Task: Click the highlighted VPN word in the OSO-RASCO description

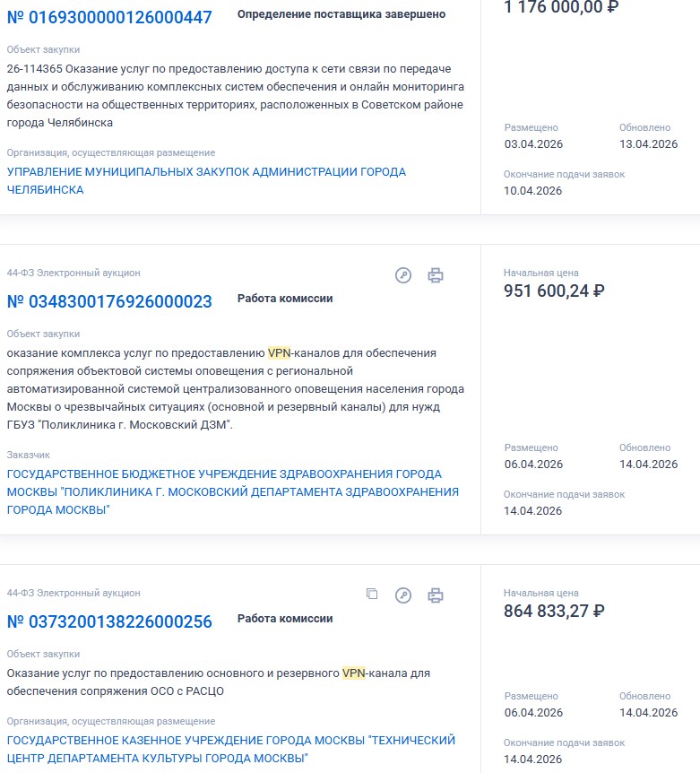Action: (354, 673)
